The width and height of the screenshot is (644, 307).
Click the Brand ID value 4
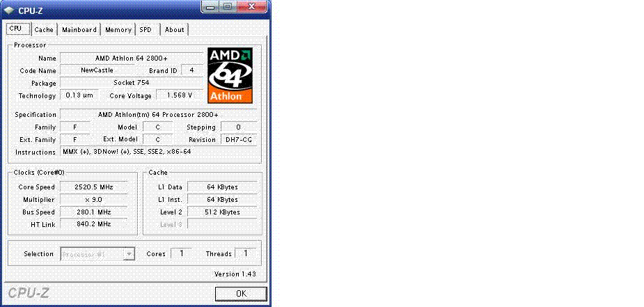click(191, 70)
